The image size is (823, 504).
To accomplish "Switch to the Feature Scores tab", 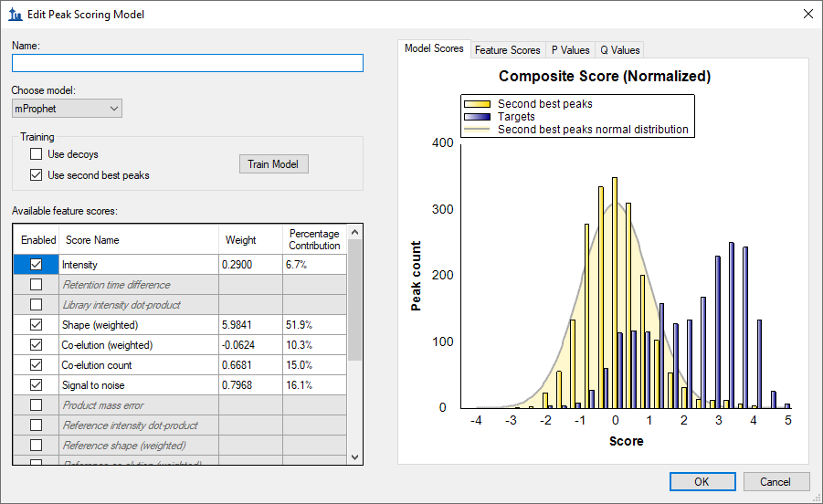I will (x=508, y=50).
